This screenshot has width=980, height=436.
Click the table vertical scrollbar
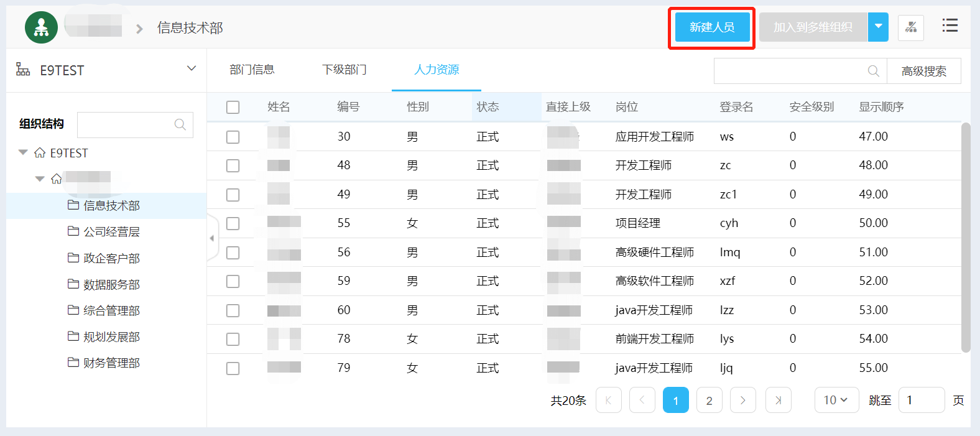click(966, 238)
